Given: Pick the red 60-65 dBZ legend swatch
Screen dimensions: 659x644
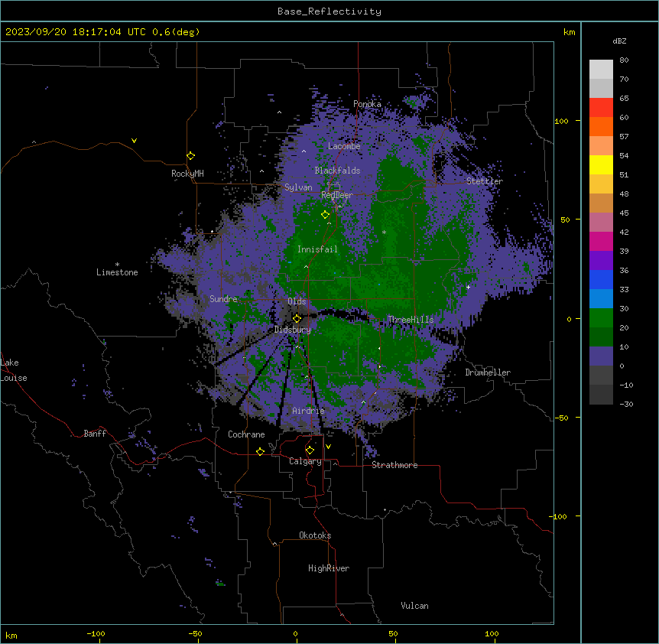Looking at the screenshot, I should click(x=601, y=108).
